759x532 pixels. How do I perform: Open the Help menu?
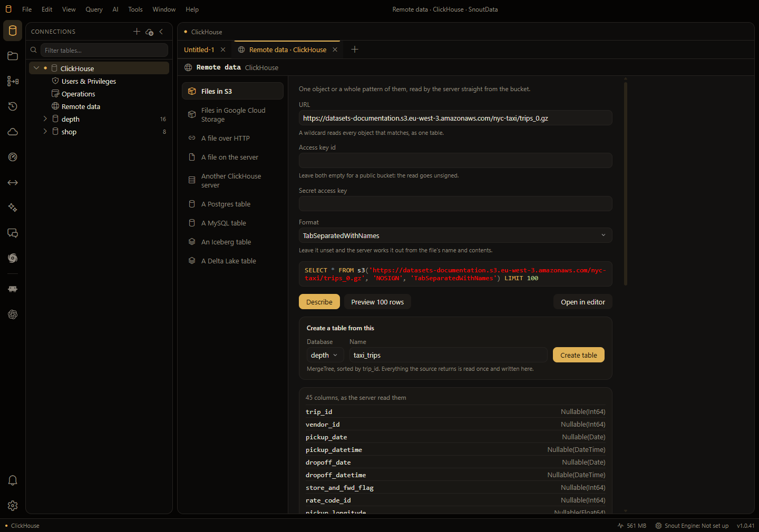click(x=192, y=9)
